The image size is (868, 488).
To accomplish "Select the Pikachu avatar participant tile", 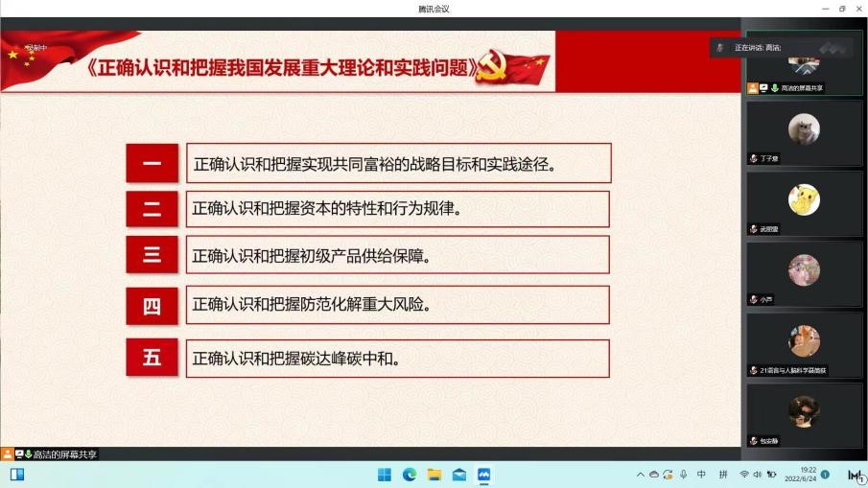I will tap(804, 199).
